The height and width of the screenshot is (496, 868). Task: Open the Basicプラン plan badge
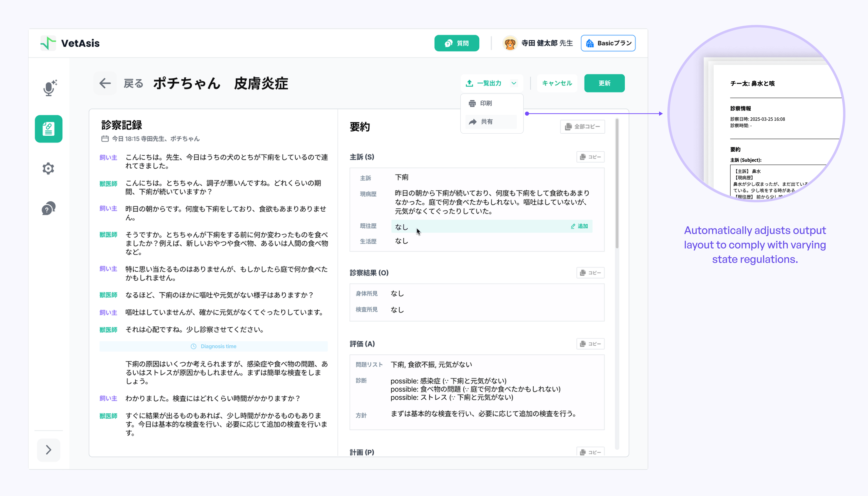pos(608,43)
